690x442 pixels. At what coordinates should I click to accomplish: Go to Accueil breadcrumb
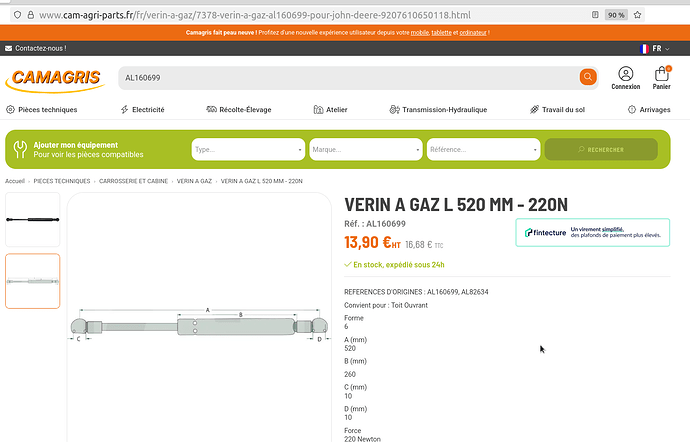tap(15, 181)
